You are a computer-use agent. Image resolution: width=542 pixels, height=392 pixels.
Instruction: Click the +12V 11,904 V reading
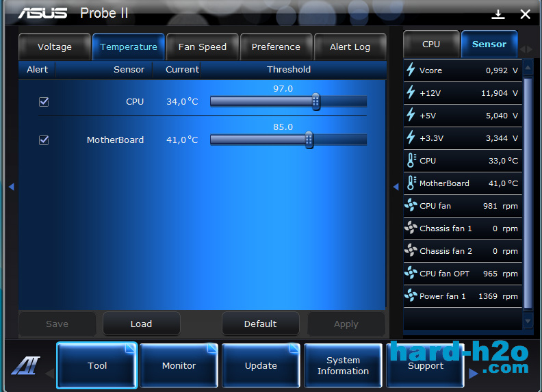click(x=500, y=93)
